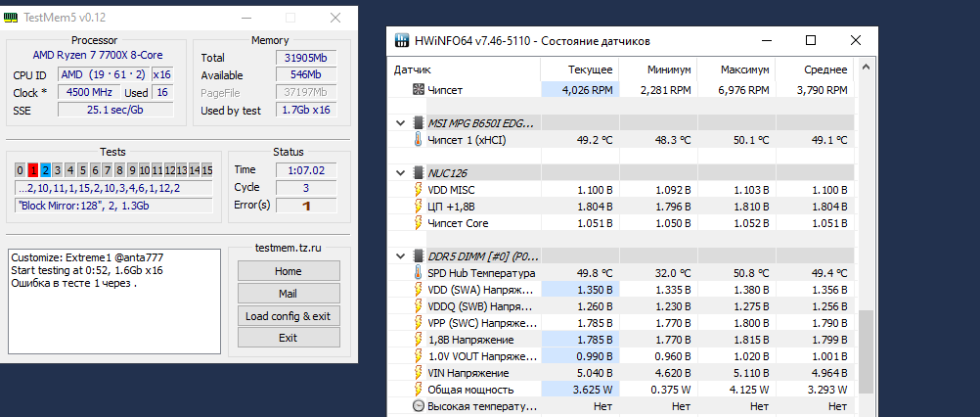Click the TestMem5 title bar icon
This screenshot has width=980, height=417.
(x=11, y=18)
